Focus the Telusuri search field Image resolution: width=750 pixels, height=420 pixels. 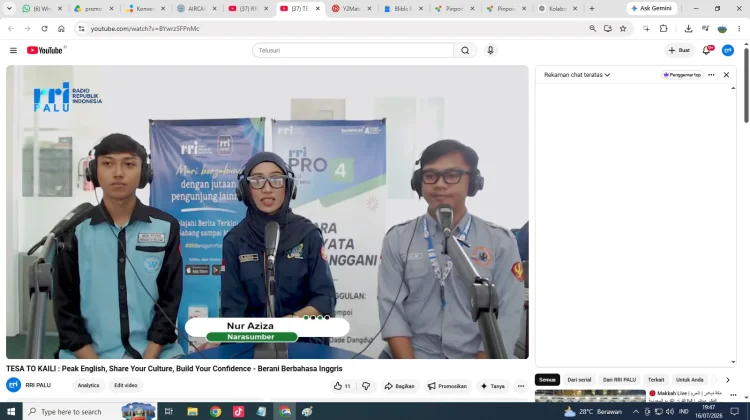coord(353,50)
